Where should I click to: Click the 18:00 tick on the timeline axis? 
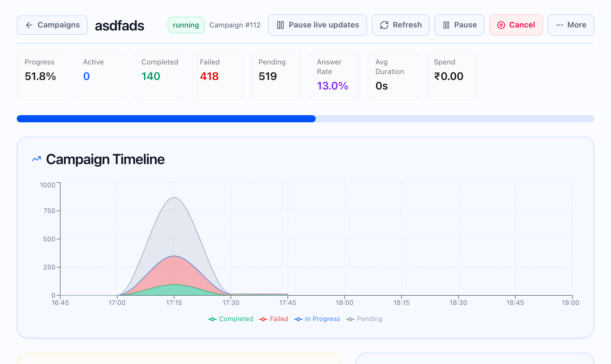[345, 303]
